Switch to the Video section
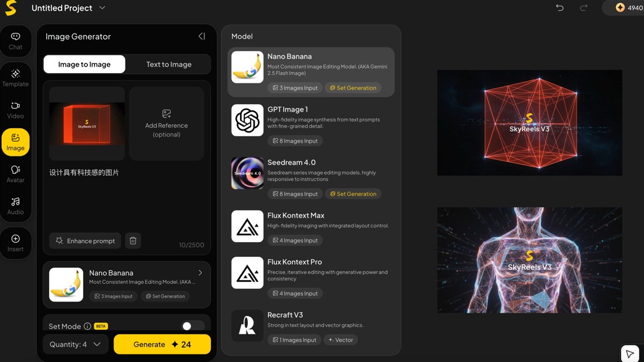 [x=16, y=110]
